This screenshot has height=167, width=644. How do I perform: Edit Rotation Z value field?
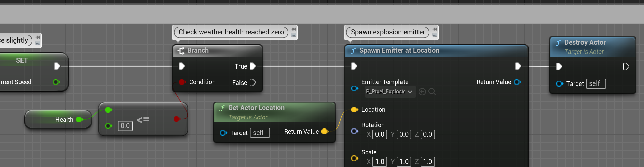(x=427, y=134)
